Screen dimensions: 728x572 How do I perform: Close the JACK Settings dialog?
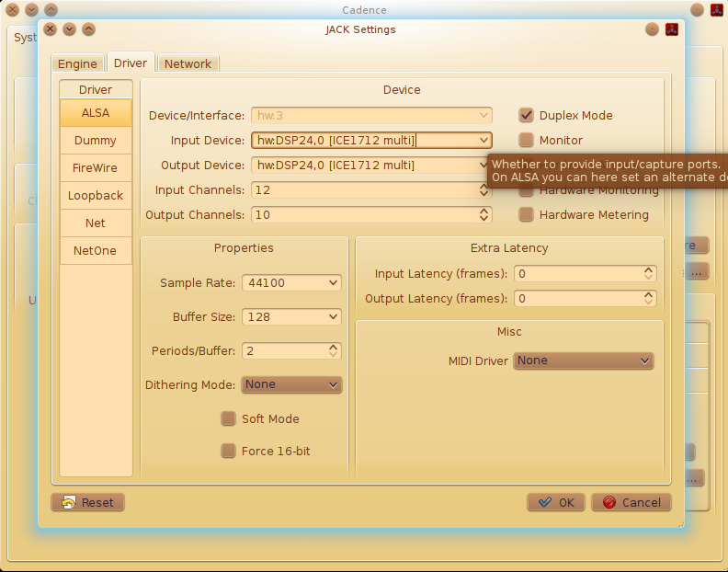pyautogui.click(x=51, y=29)
